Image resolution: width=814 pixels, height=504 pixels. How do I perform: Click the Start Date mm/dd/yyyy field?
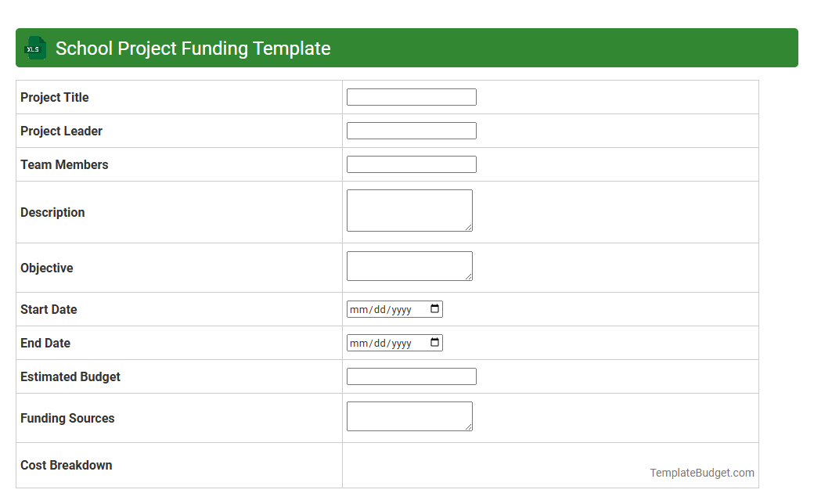pyautogui.click(x=384, y=308)
